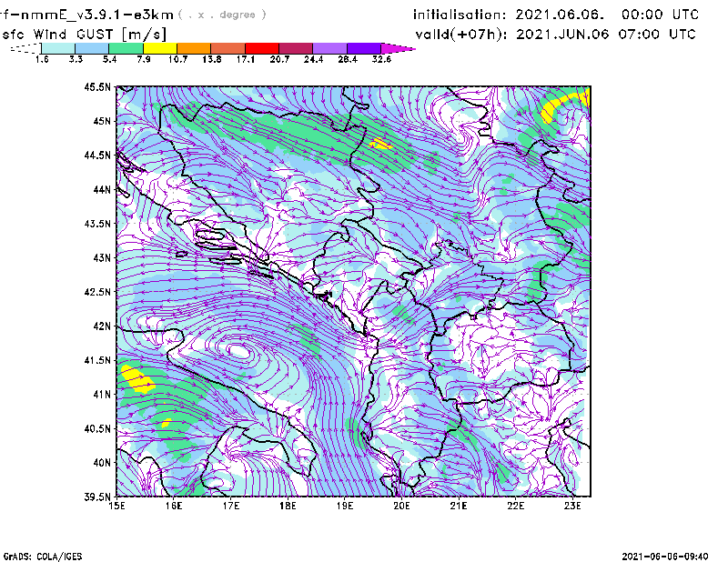Image resolution: width=728 pixels, height=562 pixels.
Task: Click the 'sfc Wind GUST [m/s]' title
Action: (84, 35)
